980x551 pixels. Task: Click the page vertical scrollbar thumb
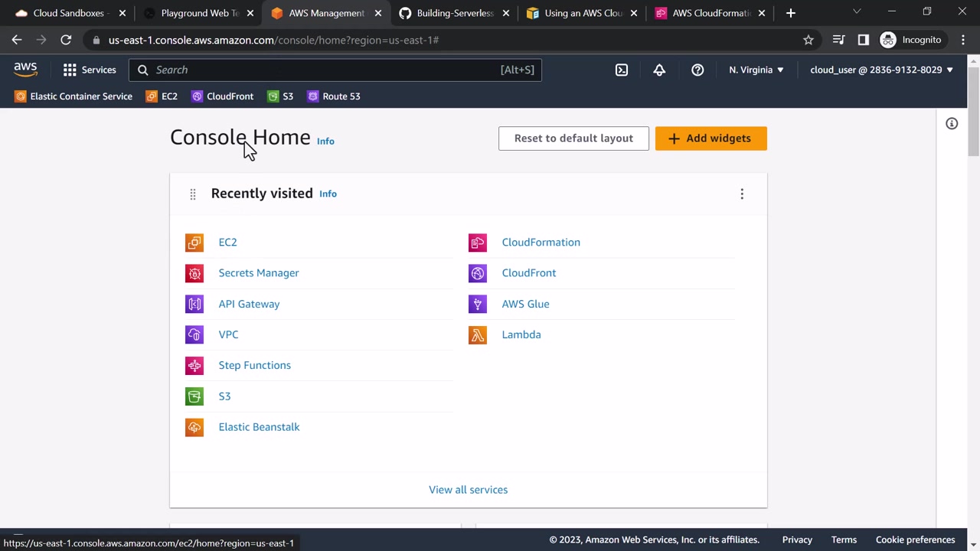tap(973, 112)
